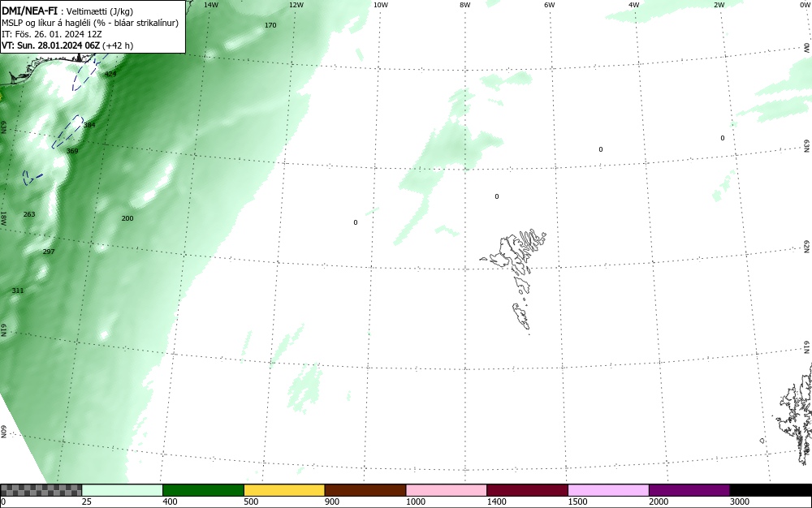Select the 200 CAPE value
Image resolution: width=812 pixels, height=508 pixels.
127,218
